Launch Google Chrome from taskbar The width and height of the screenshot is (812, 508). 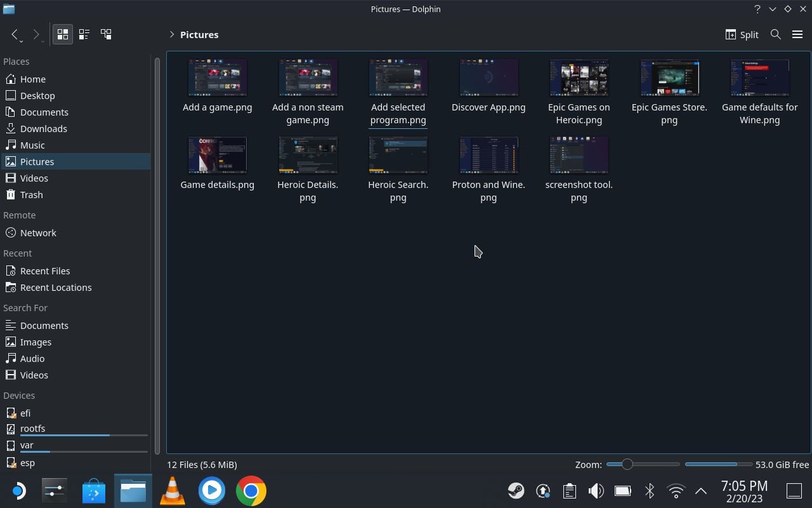tap(251, 491)
